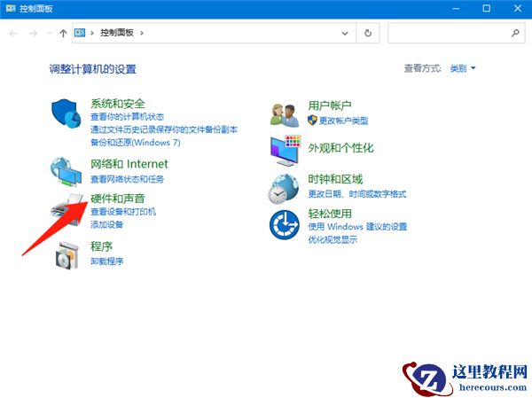Open Hardware and Sound printer icon

66,209
